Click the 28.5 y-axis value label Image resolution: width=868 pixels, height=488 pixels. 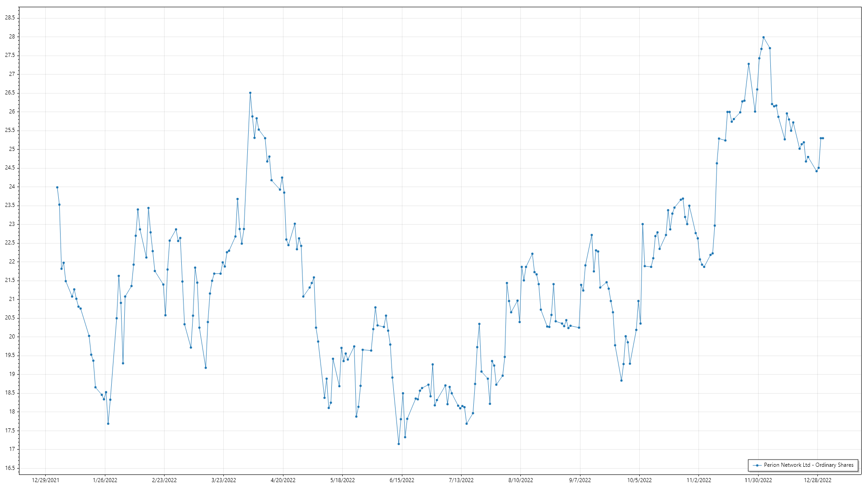(10, 18)
